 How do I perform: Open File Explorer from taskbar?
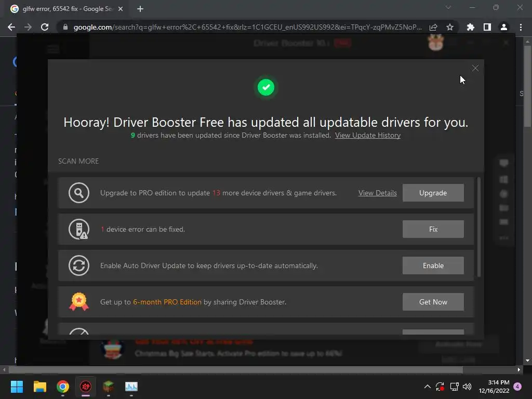pos(39,387)
